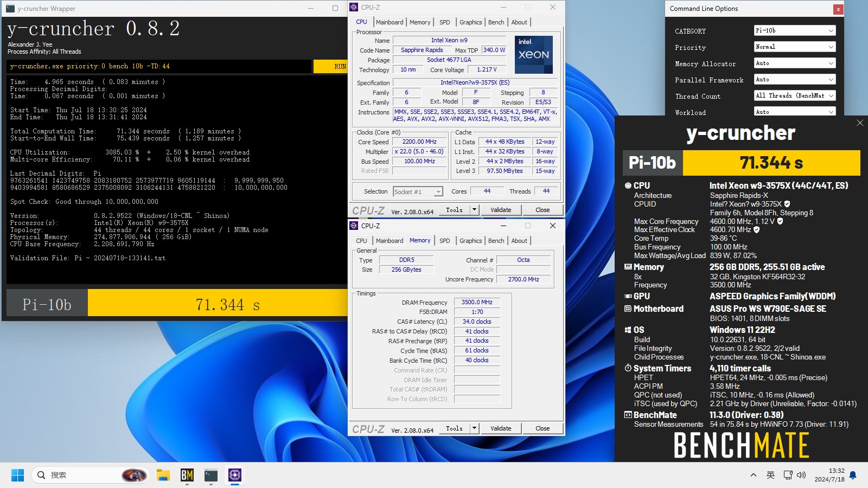Open the Windows Start menu
Viewport: 868px width, 488px height.
coord(17,475)
